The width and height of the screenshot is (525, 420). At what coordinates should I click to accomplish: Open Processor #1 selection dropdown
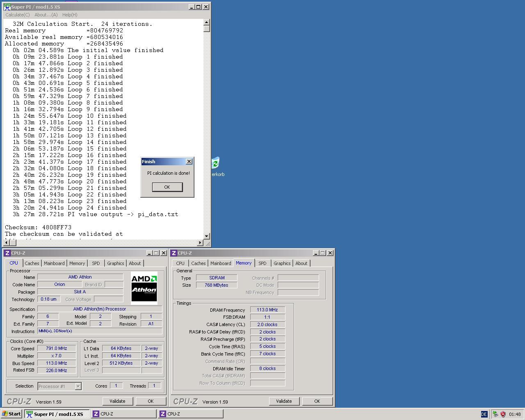[59, 386]
